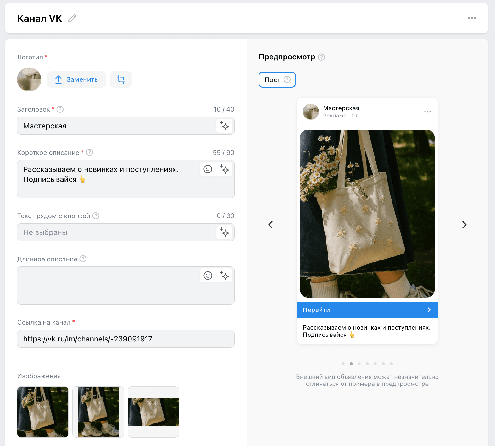Image resolution: width=495 pixels, height=448 pixels.
Task: Show next preview with right arrow
Action: (464, 225)
